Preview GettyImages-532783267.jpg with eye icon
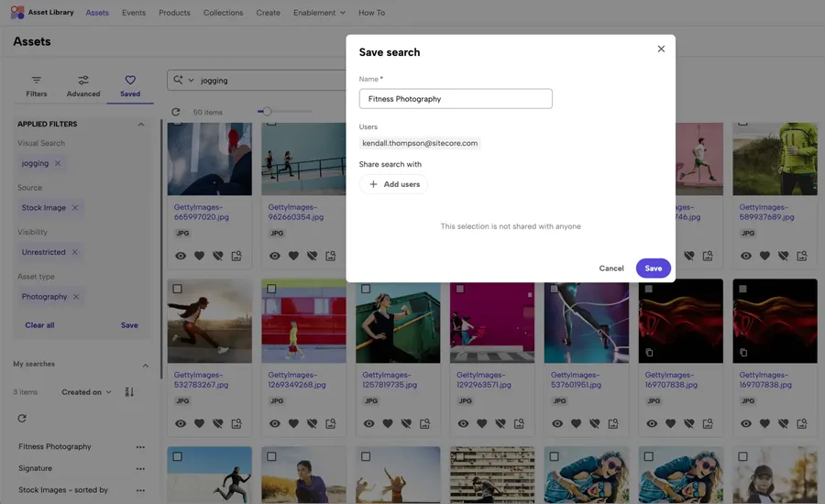 click(x=181, y=423)
